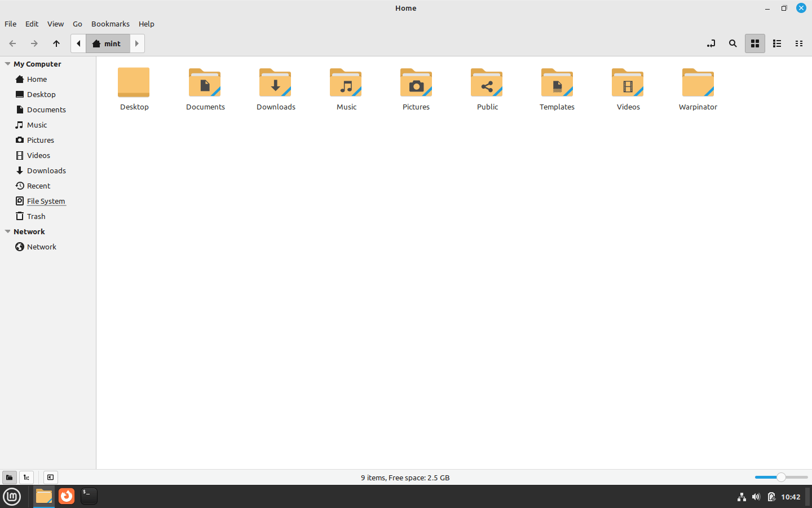The height and width of the screenshot is (508, 812).
Task: Go back with the back arrow
Action: pos(12,43)
